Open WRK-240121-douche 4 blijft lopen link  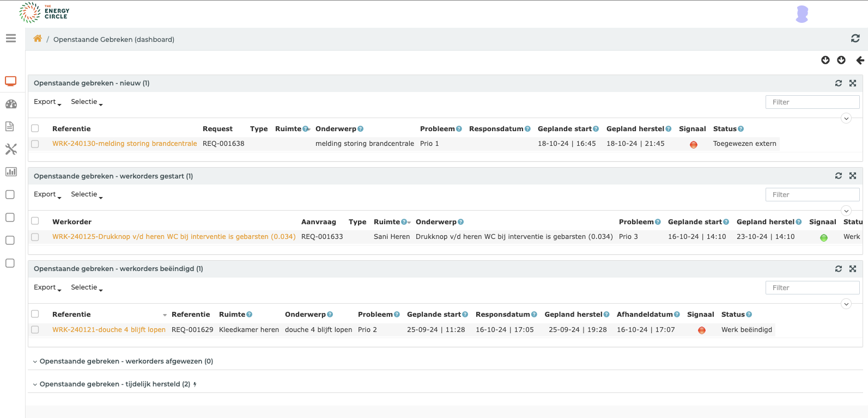(109, 330)
